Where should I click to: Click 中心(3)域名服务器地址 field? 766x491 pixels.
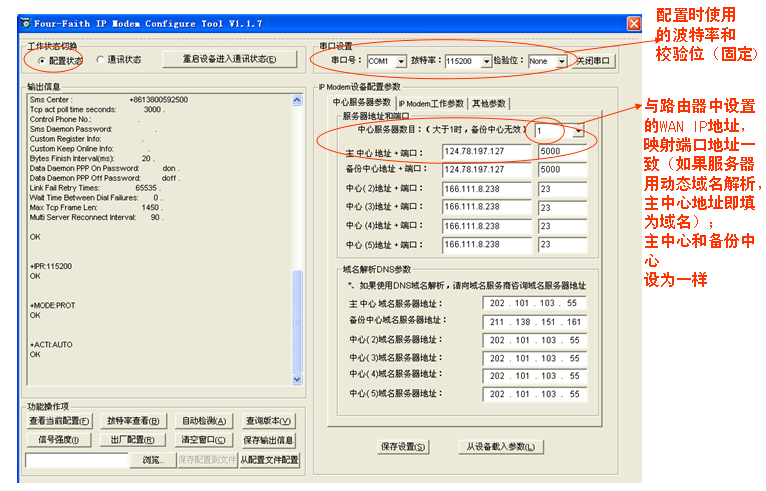(534, 359)
